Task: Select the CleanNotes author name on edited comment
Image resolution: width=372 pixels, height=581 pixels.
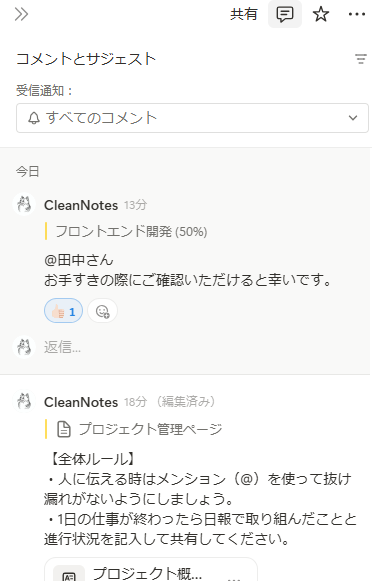Action: click(81, 402)
